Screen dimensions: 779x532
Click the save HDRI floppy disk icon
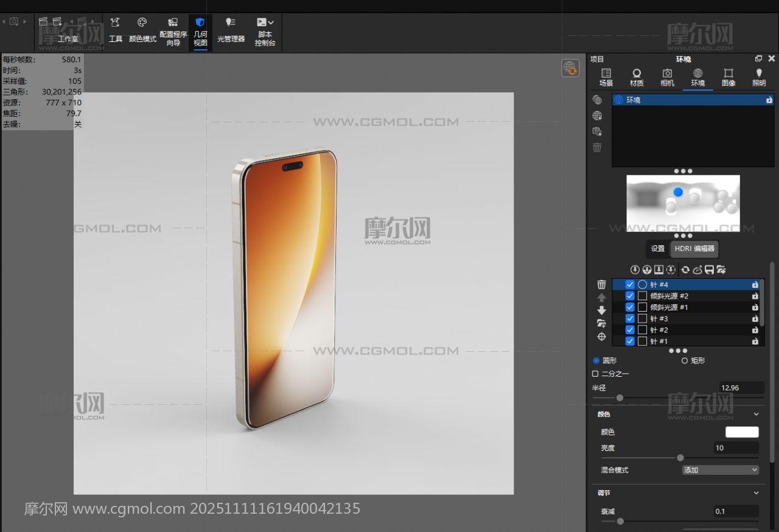click(709, 270)
